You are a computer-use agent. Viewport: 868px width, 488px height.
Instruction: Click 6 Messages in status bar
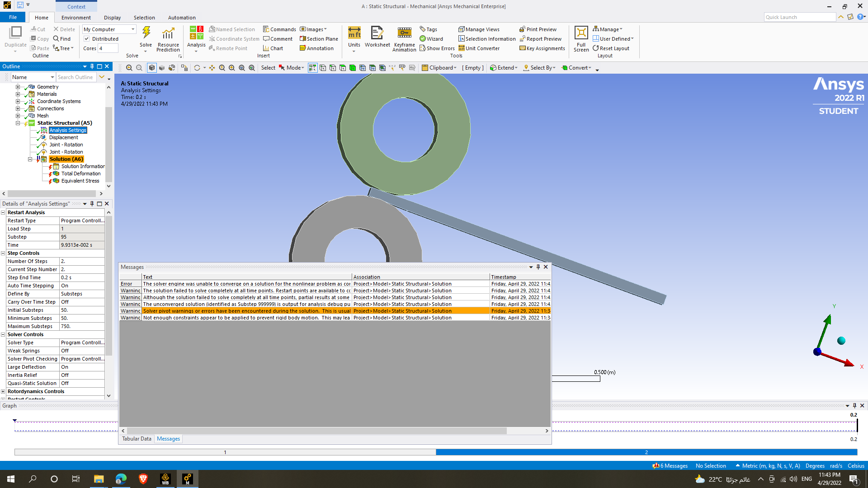(670, 466)
